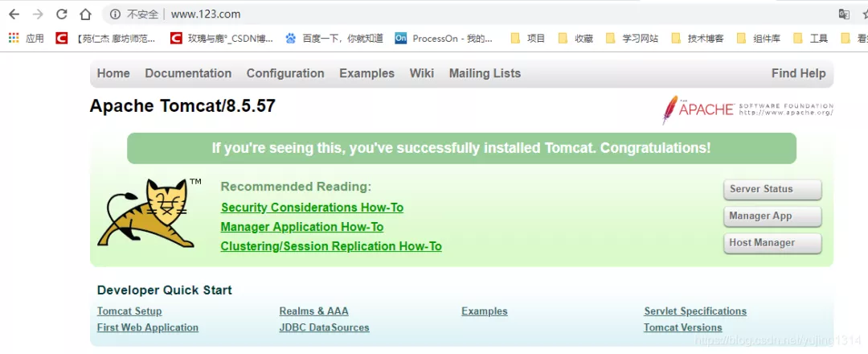Open the Realms & AAA link
The width and height of the screenshot is (868, 354).
[x=314, y=311]
